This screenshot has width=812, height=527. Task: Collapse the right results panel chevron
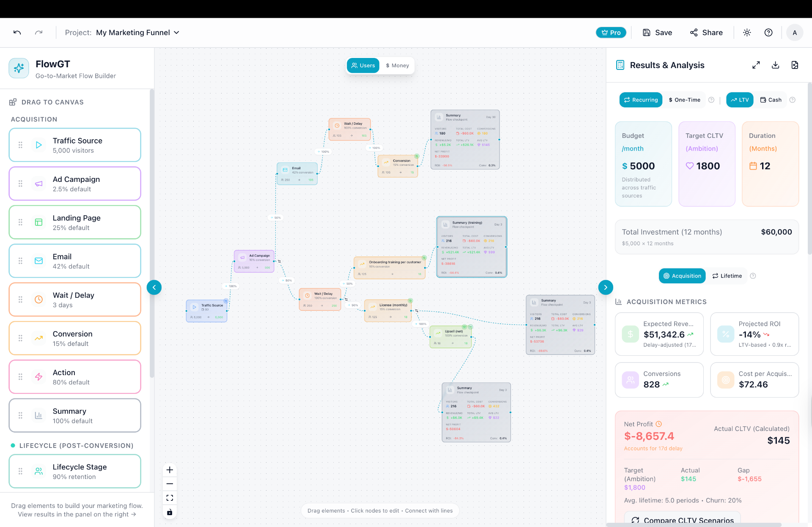coord(606,288)
